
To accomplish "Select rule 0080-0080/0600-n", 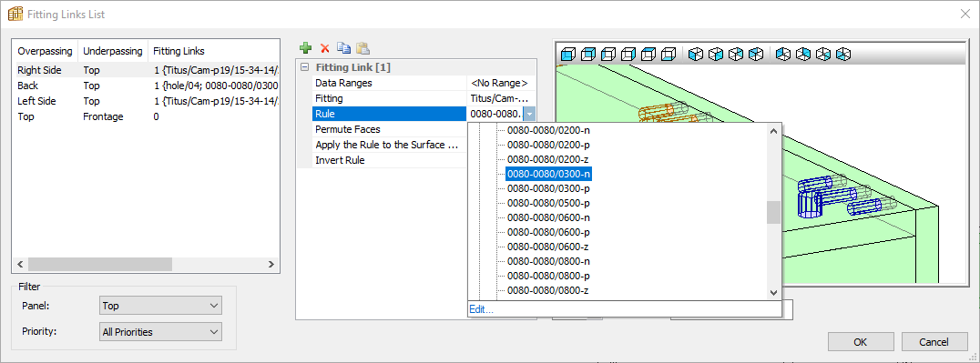I will click(548, 217).
